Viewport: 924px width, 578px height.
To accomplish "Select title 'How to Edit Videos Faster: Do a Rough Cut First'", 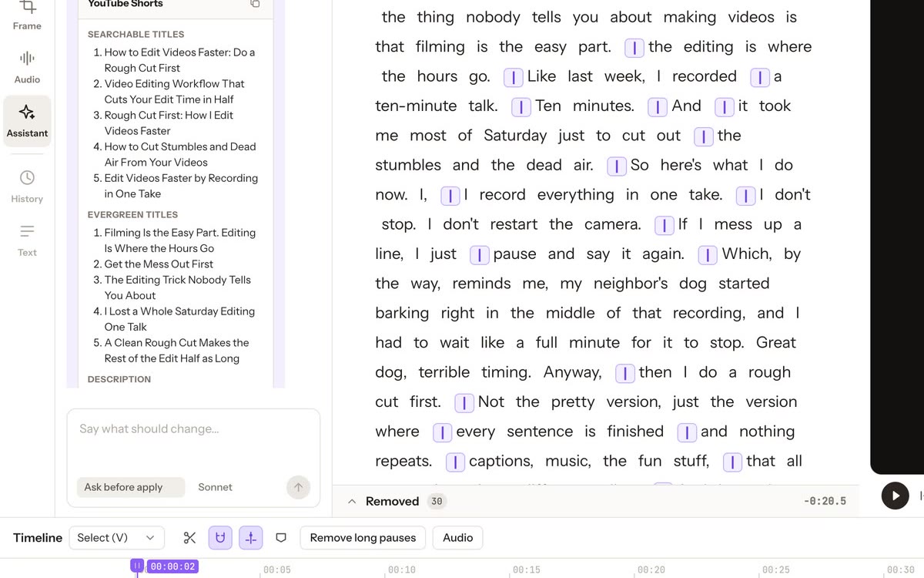I will 179,60.
